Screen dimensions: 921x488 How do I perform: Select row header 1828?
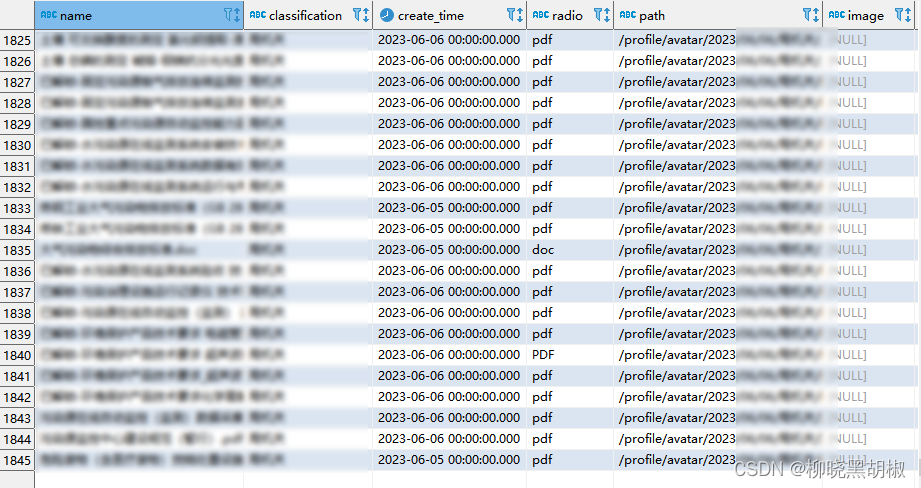coord(17,103)
